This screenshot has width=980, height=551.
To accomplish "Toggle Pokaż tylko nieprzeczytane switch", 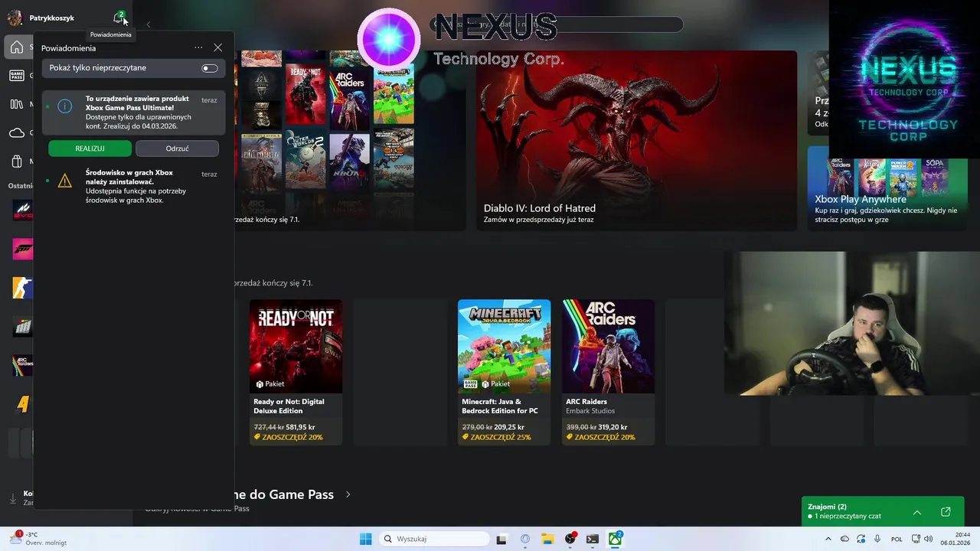I will pyautogui.click(x=210, y=68).
